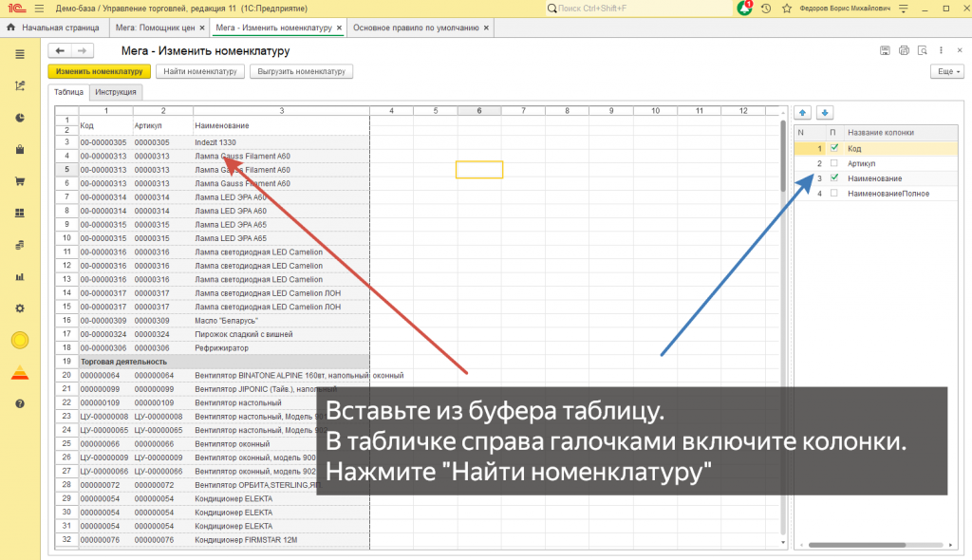Image resolution: width=972 pixels, height=560 pixels.
Task: Open the Инструкция tab
Action: 115,92
